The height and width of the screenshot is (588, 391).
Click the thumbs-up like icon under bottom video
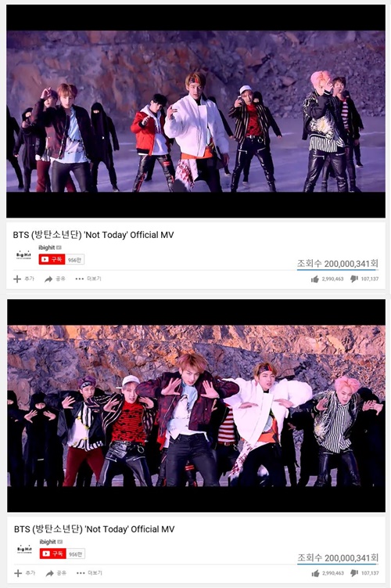(315, 573)
